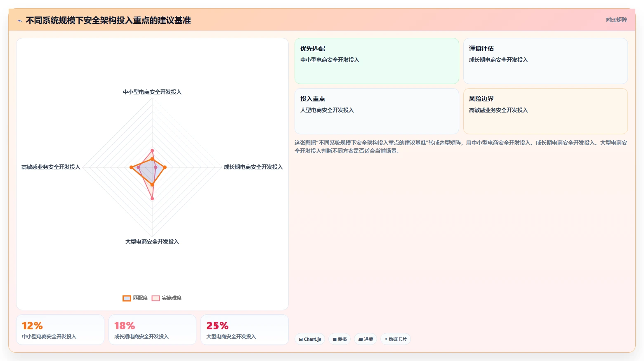Image resolution: width=644 pixels, height=361 pixels.
Task: Click the radar axis label 大型电商安全开发投入
Action: (x=152, y=241)
